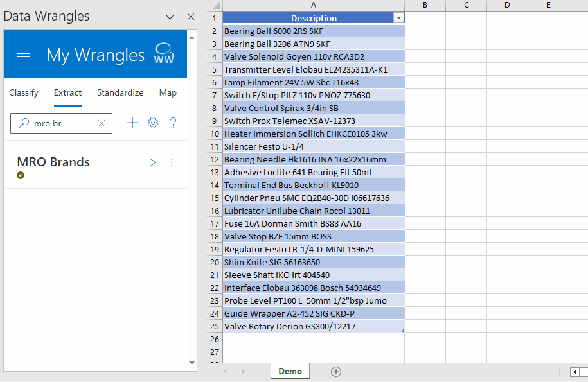Select cell 'Regulator Festo LR-1/4-D-MINI 159625'
The height and width of the screenshot is (382, 588).
pyautogui.click(x=314, y=249)
